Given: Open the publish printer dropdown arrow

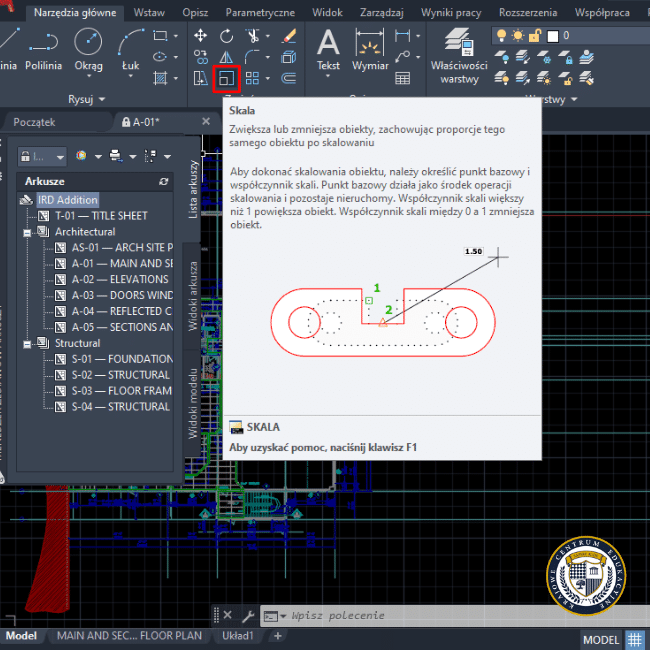Looking at the screenshot, I should [x=133, y=157].
